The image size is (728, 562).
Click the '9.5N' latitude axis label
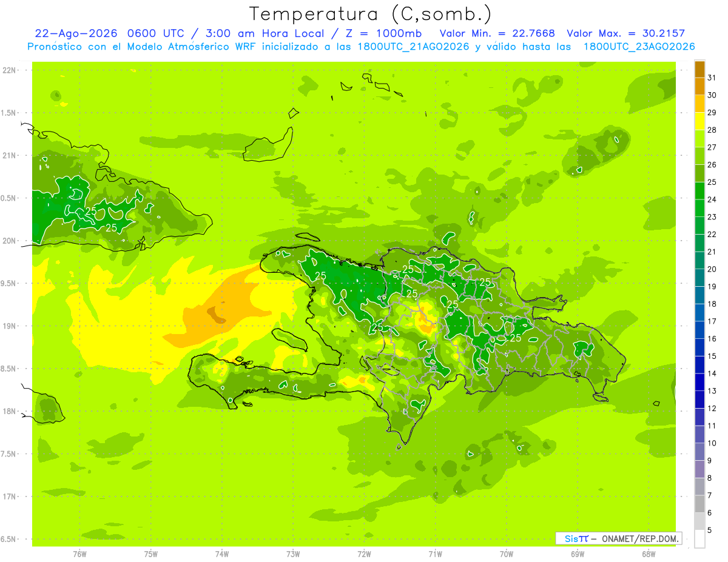[9, 283]
